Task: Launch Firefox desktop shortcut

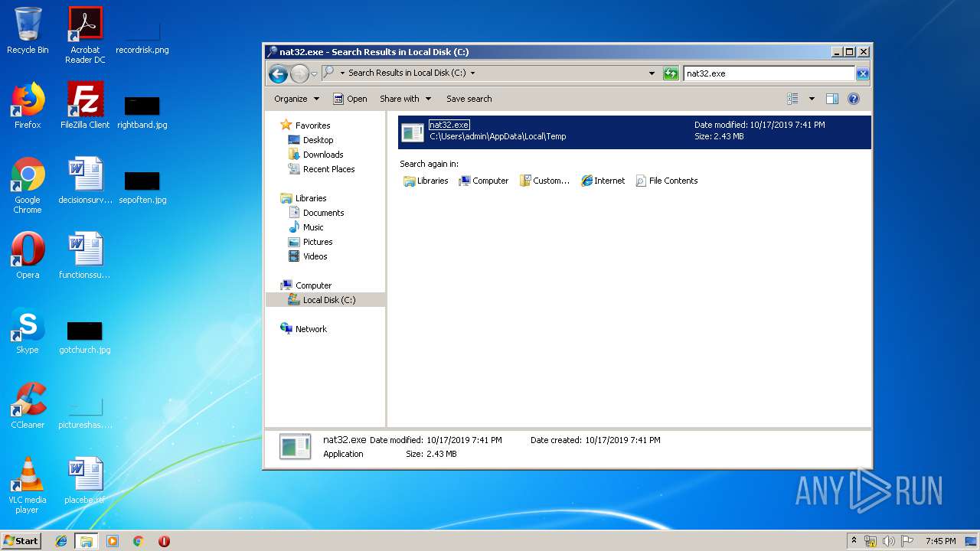Action: click(28, 106)
